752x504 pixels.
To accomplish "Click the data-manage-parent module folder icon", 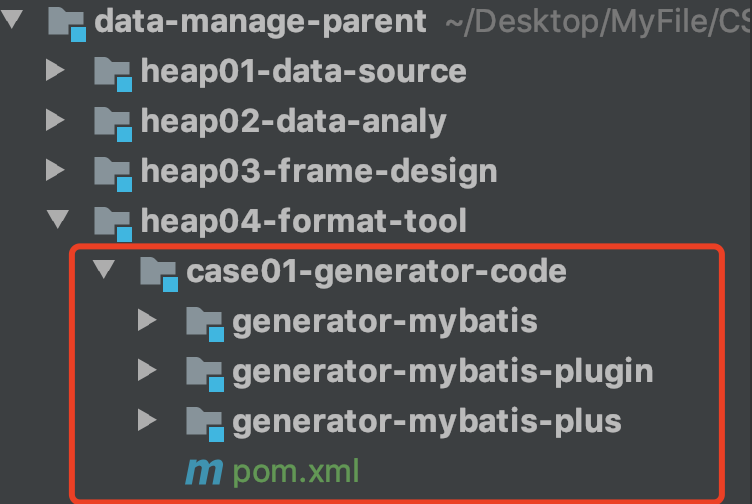I will coord(67,24).
